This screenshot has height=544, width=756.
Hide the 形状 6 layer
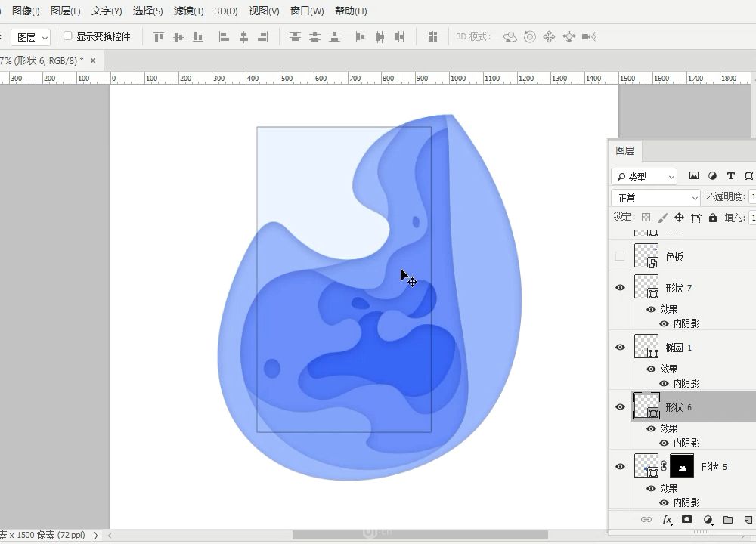click(x=621, y=407)
